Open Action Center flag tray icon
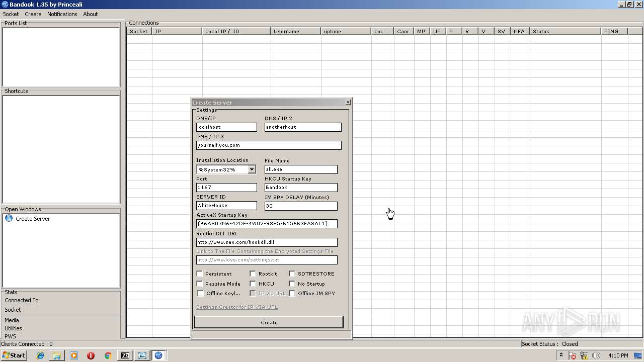Viewport: 644px width, 362px height. coord(573,355)
